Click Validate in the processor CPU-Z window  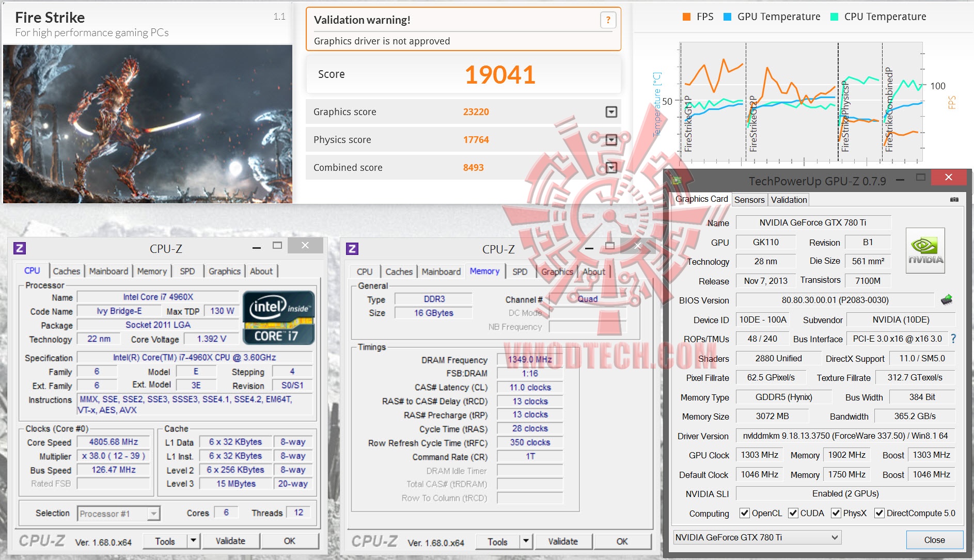coord(230,541)
